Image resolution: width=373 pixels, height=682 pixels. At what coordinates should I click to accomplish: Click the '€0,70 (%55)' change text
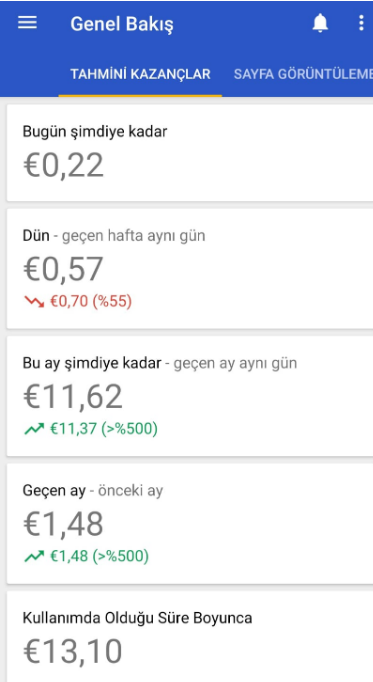coord(91,301)
